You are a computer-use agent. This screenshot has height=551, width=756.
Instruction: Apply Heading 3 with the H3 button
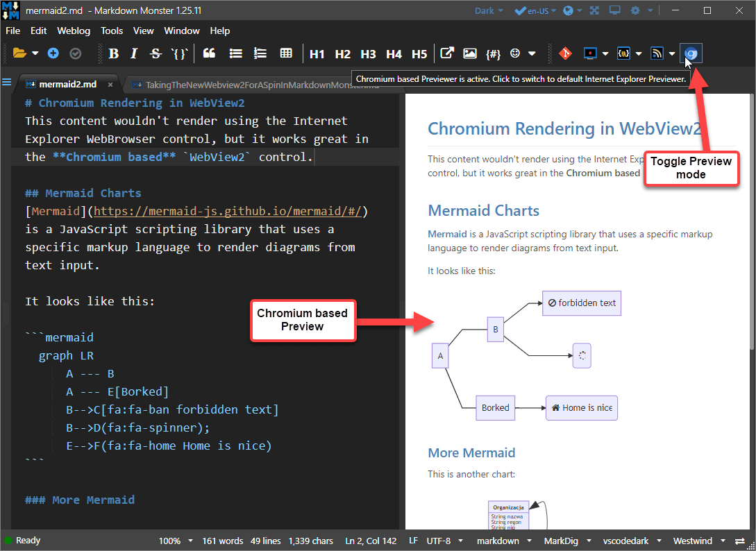click(x=369, y=54)
